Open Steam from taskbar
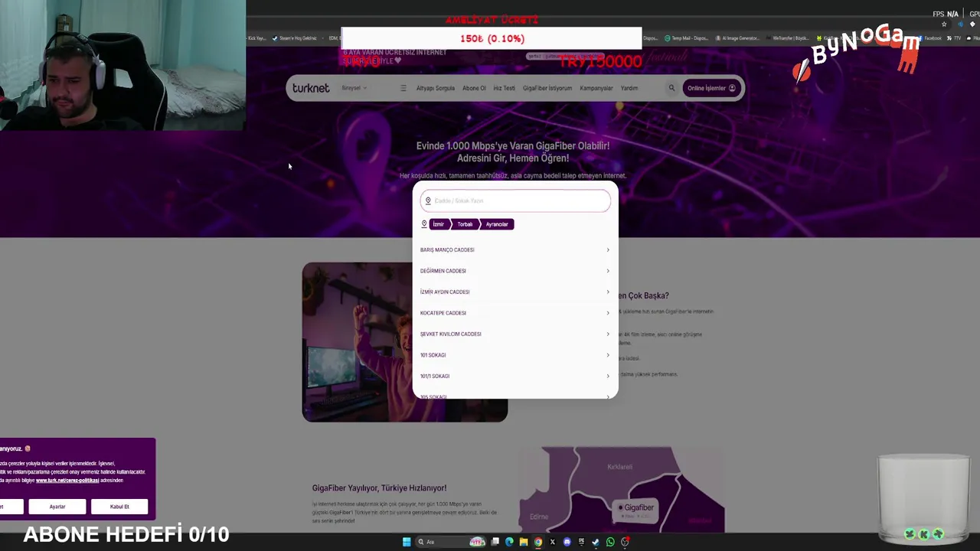This screenshot has height=551, width=980. coord(596,542)
